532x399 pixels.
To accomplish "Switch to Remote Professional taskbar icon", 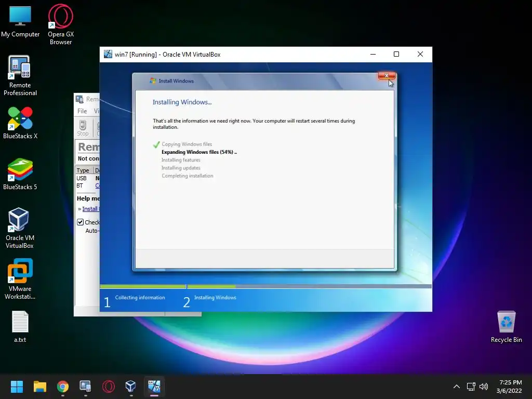I will (86, 387).
